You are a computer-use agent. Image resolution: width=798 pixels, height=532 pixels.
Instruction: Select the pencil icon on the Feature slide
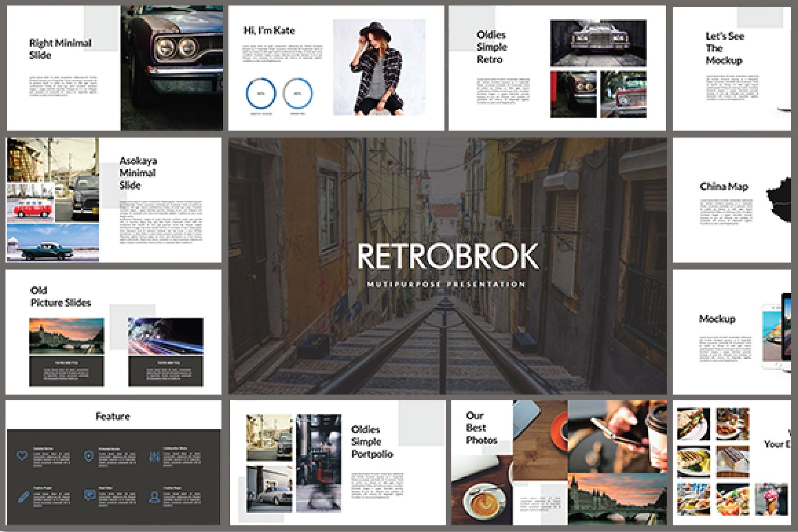coord(23,497)
